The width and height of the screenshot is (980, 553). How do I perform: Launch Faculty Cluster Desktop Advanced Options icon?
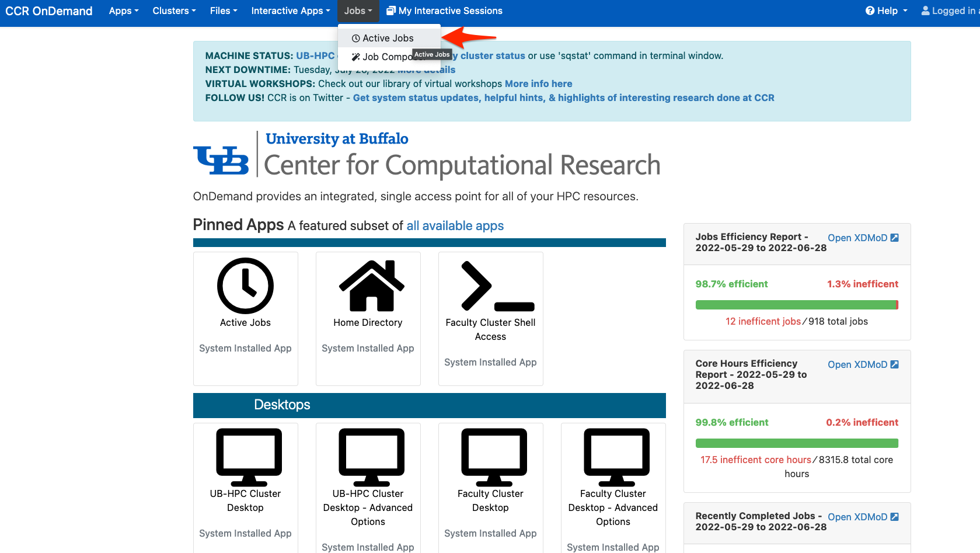[616, 457]
